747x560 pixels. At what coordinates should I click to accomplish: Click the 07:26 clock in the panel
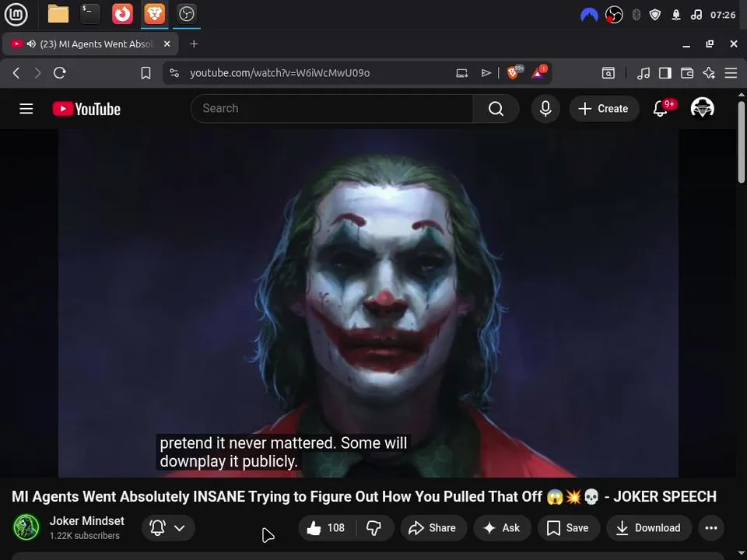pos(723,15)
